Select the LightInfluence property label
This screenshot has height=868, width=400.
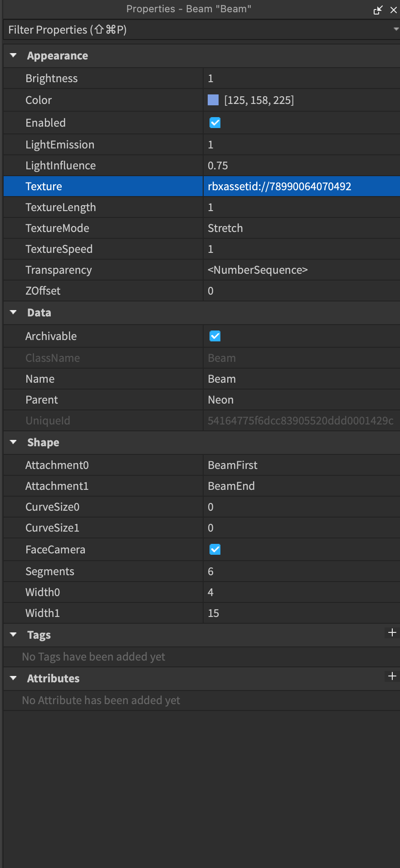(x=60, y=165)
